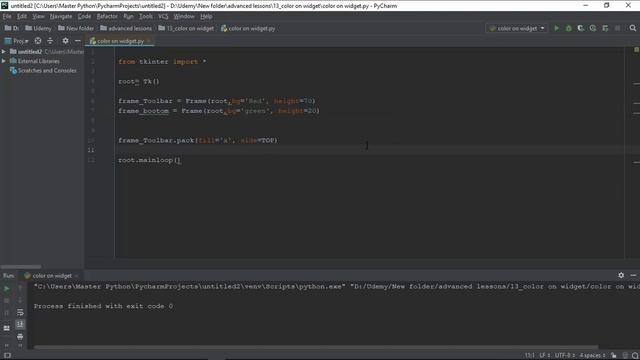This screenshot has height=360, width=640.
Task: Open the View menu
Action: click(38, 16)
